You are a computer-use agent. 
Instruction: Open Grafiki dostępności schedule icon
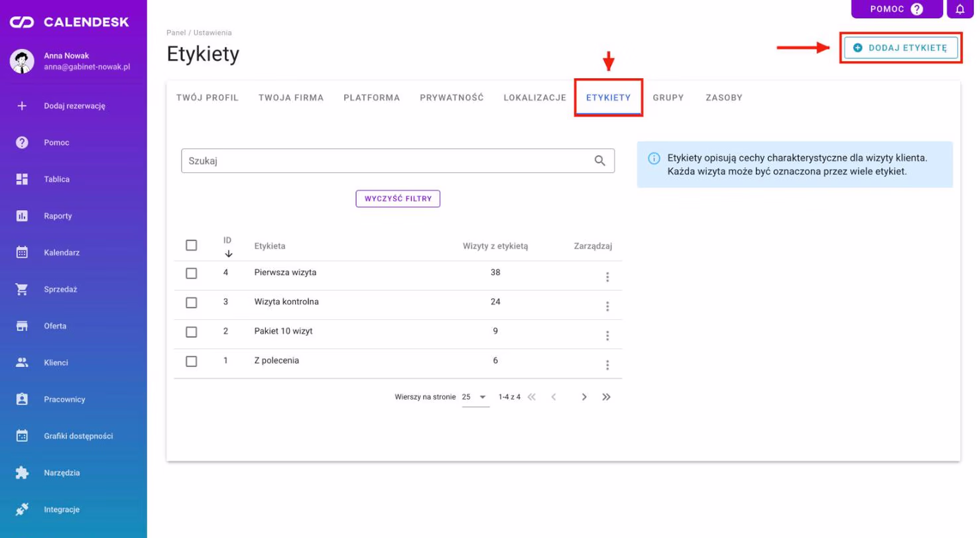22,436
